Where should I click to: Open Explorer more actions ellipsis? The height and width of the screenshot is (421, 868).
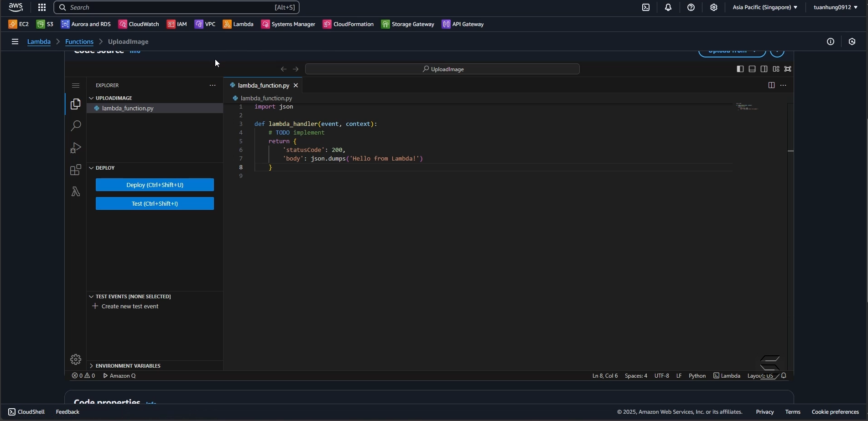(x=213, y=85)
